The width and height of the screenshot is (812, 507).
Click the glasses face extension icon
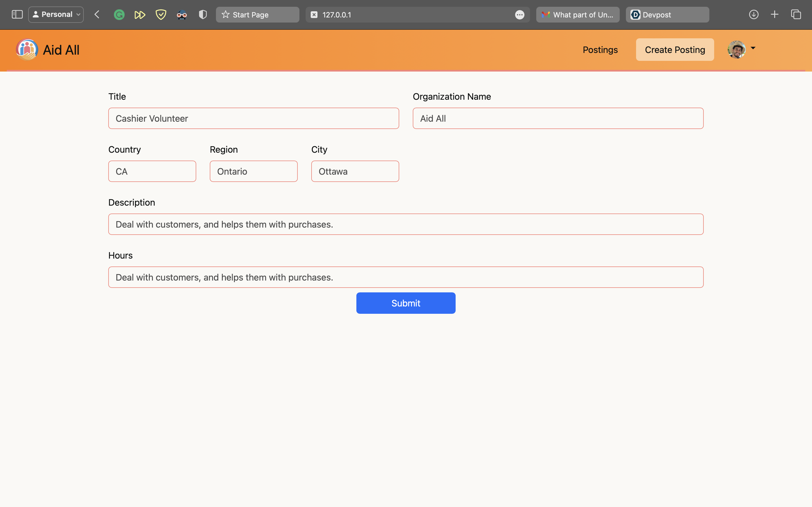(182, 15)
